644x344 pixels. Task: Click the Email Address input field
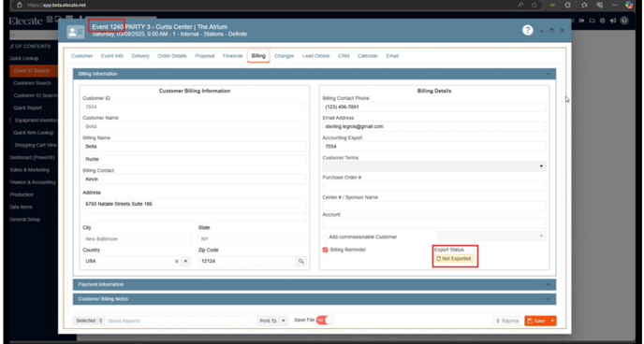(434, 127)
